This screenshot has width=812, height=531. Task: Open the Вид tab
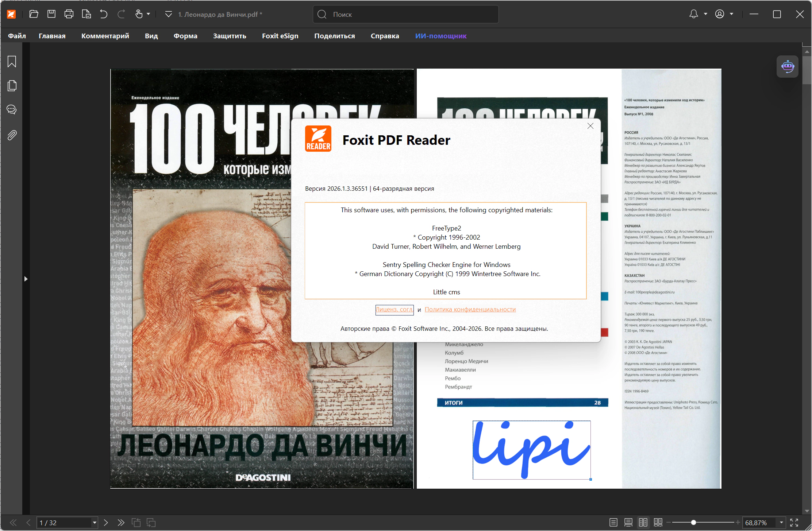point(151,36)
